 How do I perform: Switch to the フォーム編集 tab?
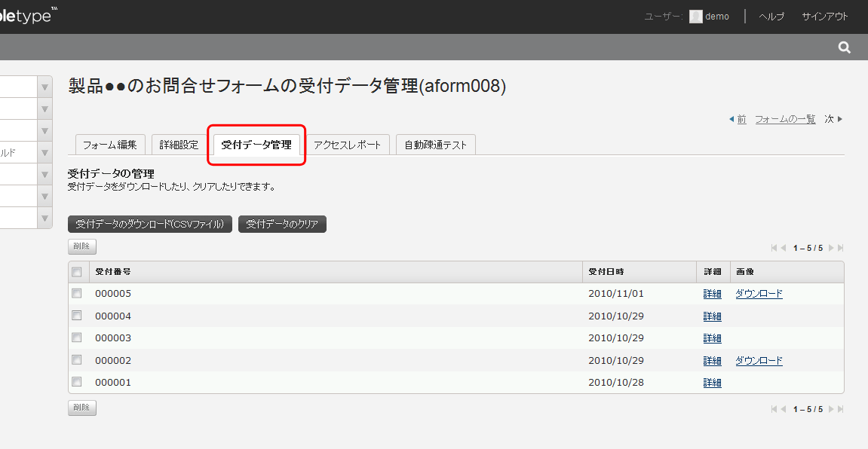[109, 145]
